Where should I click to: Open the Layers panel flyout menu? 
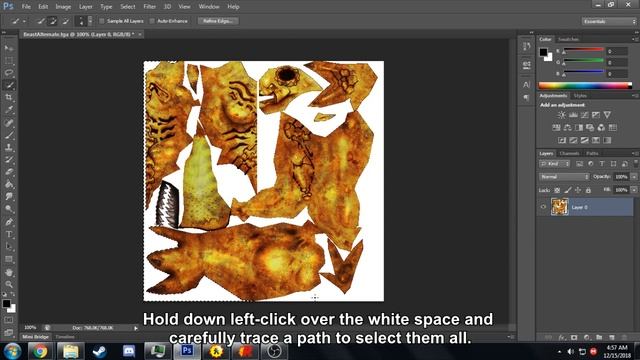(x=635, y=153)
